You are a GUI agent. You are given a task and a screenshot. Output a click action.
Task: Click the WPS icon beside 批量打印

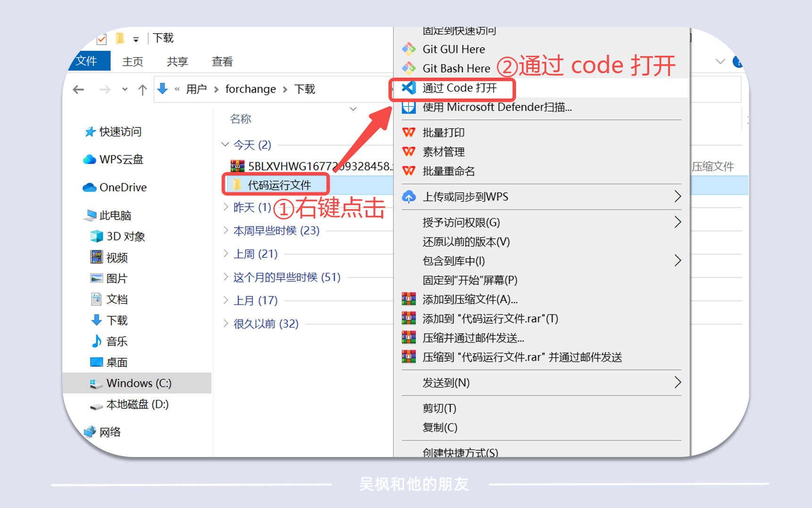tap(409, 132)
